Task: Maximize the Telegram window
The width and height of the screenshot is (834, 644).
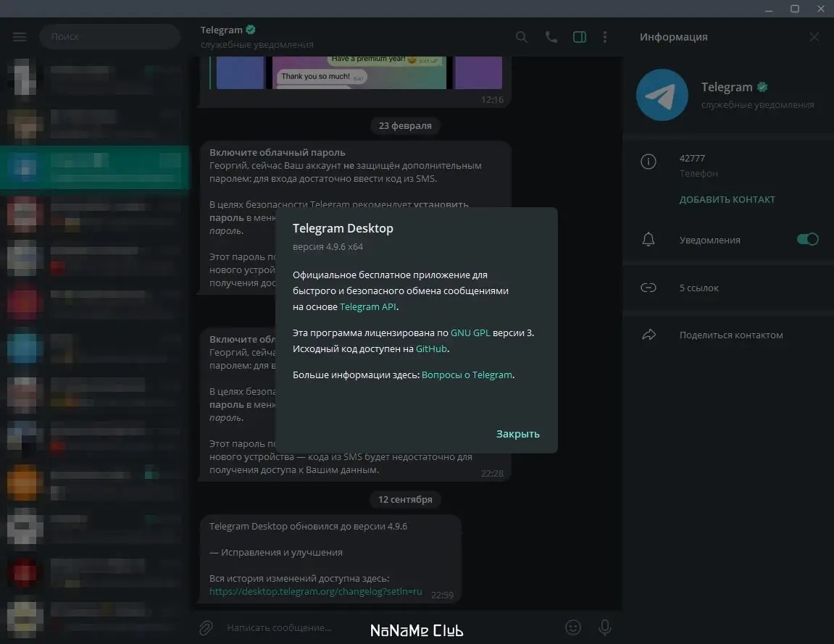Action: click(x=795, y=9)
